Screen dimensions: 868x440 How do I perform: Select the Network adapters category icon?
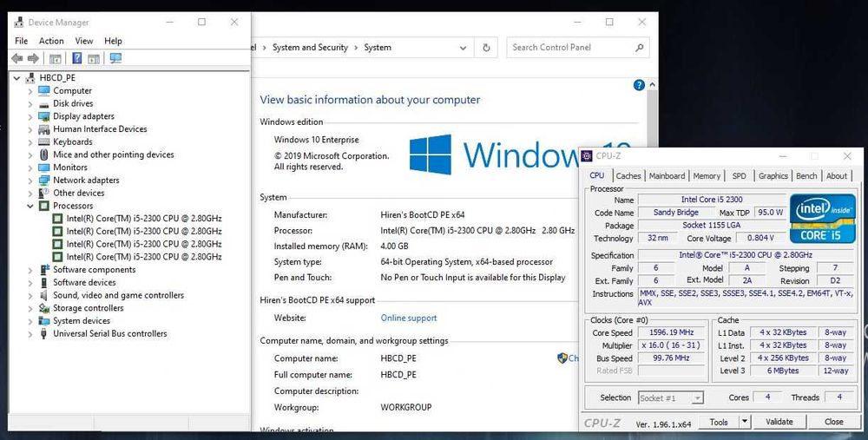[43, 180]
